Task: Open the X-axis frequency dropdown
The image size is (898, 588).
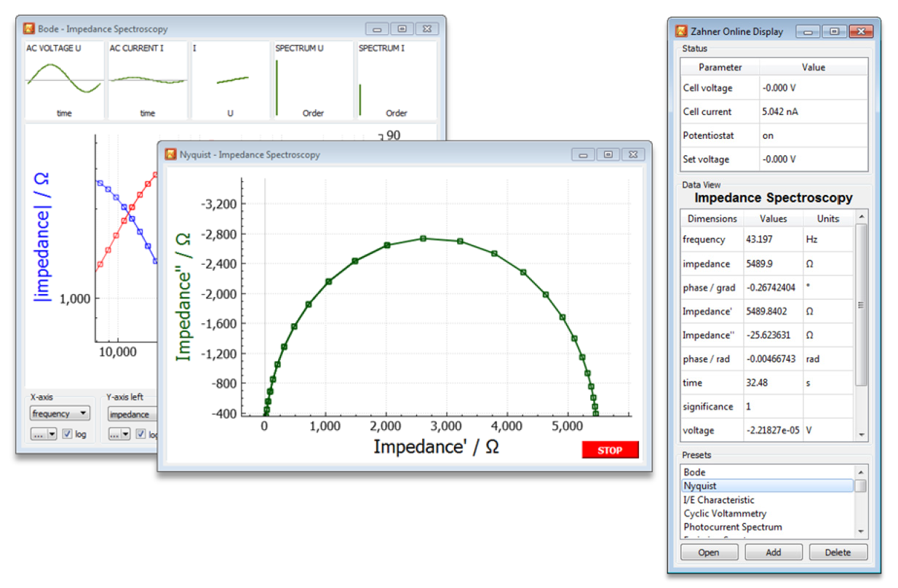Action: 60,413
